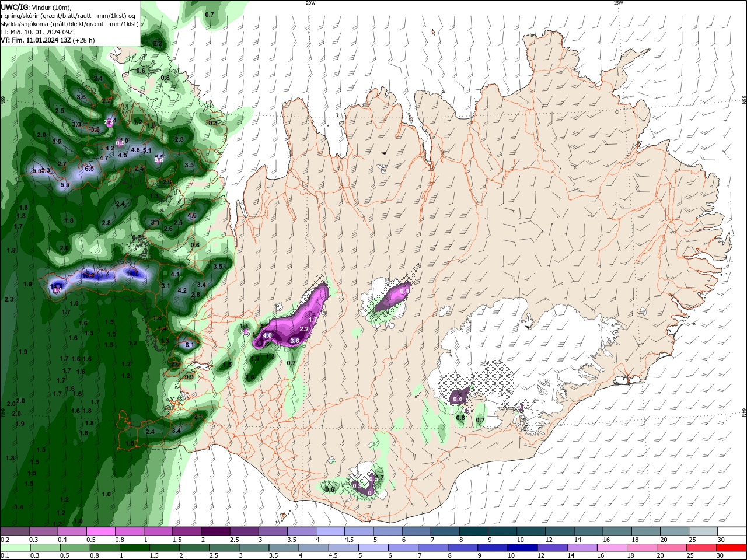This screenshot has height=560, width=747.
Task: Click the 'VT: Fim. 11.01.2024 13Z (+28 h)' line
Action: point(48,40)
